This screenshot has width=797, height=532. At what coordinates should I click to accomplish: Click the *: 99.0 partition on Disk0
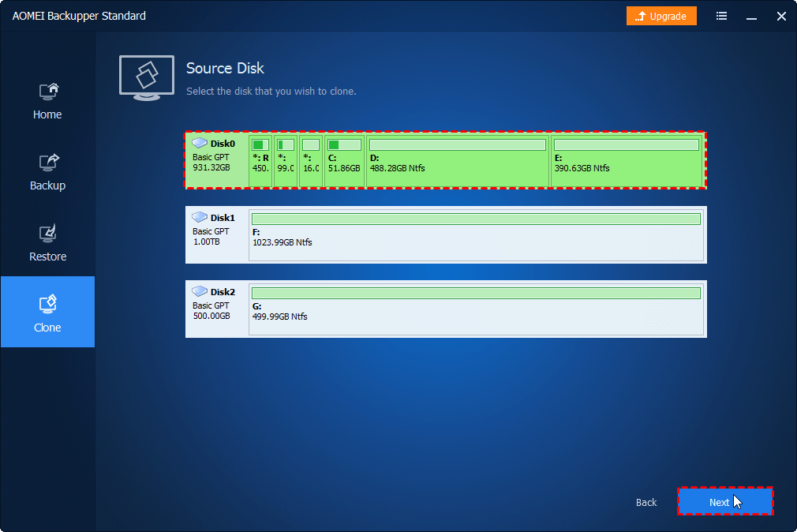pos(286,161)
